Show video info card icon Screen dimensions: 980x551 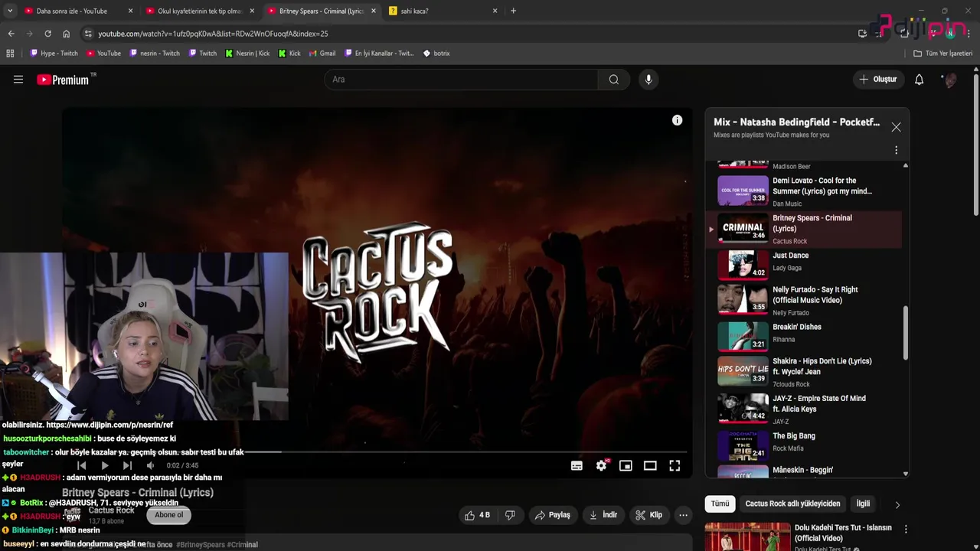click(x=677, y=120)
